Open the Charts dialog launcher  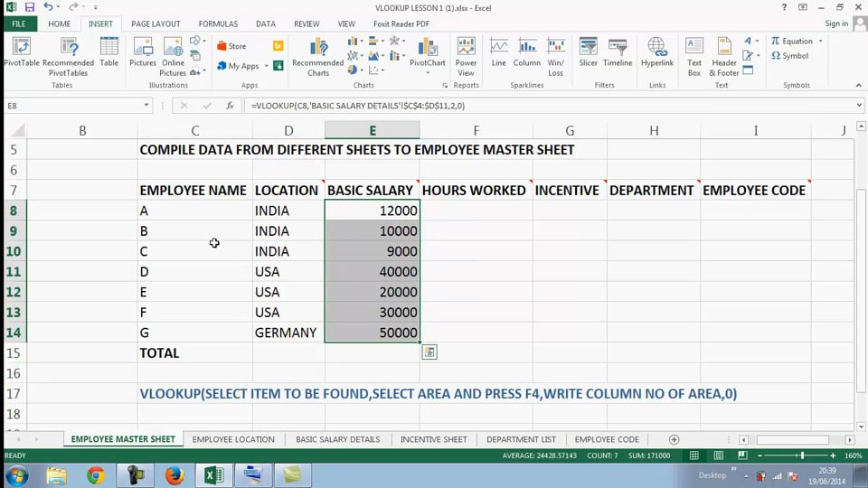(445, 86)
